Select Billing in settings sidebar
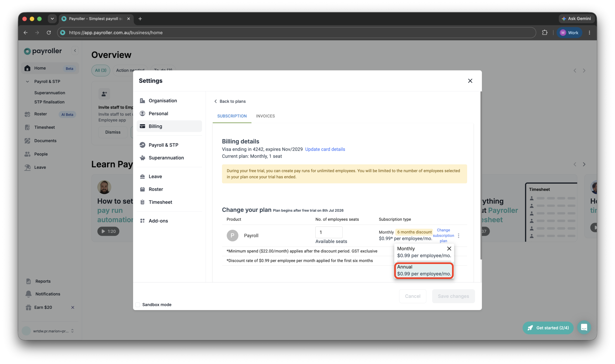This screenshot has height=364, width=615. (x=169, y=126)
